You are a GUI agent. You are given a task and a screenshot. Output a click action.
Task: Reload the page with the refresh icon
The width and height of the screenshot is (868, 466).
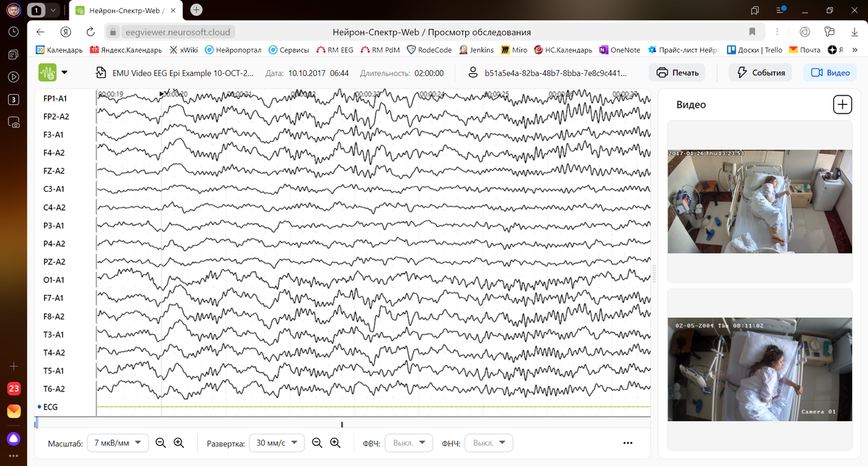point(90,31)
